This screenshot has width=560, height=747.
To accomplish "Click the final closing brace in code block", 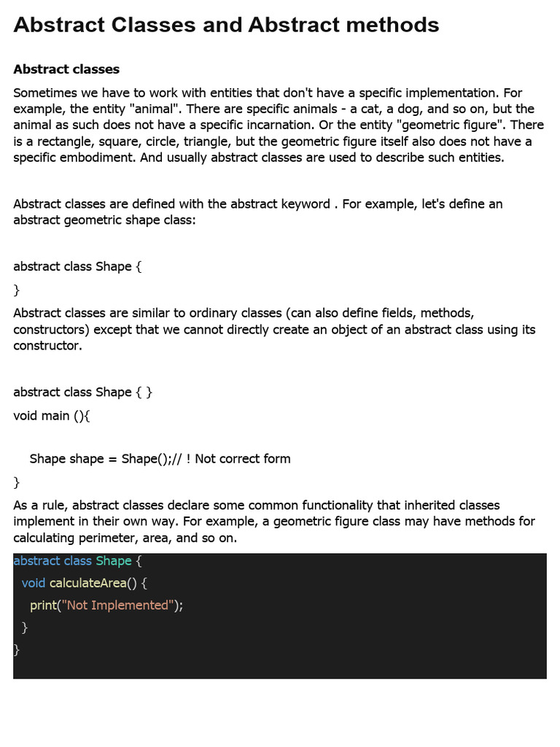I will [x=17, y=649].
